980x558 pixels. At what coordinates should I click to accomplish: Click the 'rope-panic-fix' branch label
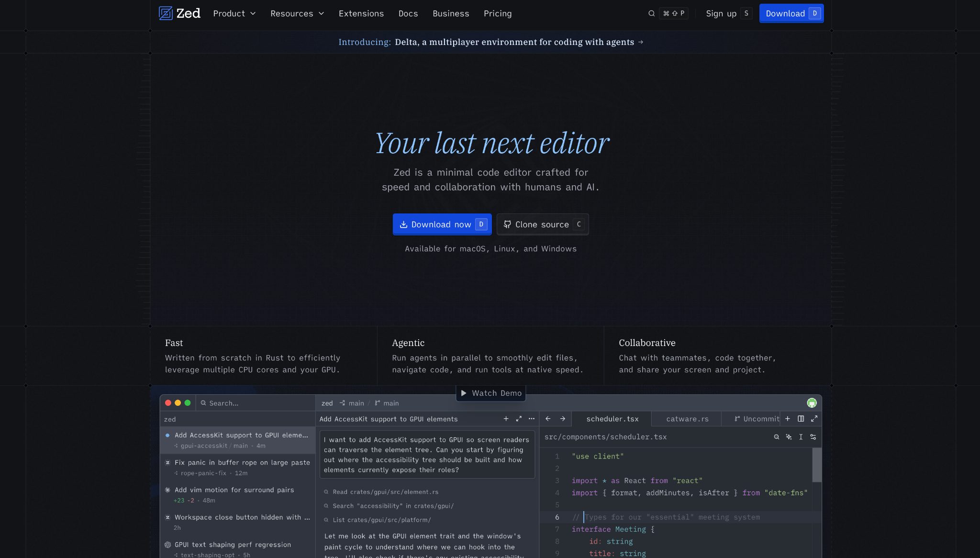(203, 473)
